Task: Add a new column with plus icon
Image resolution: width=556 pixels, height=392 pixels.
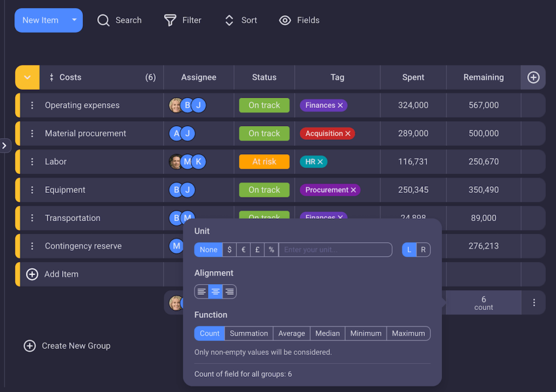Action: [533, 78]
